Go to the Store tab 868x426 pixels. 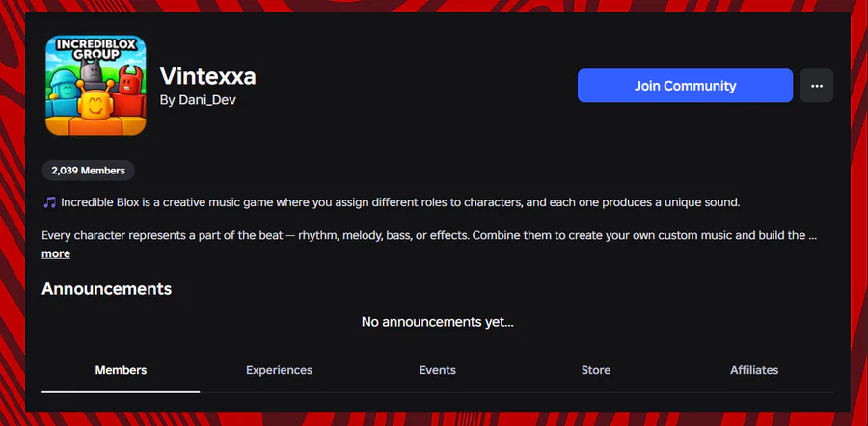[x=595, y=370]
